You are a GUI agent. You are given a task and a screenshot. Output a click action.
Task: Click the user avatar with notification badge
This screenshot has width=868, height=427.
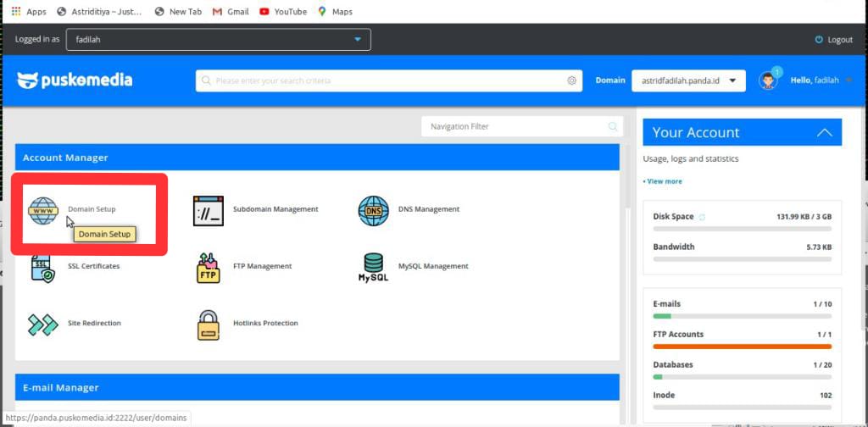coord(768,80)
